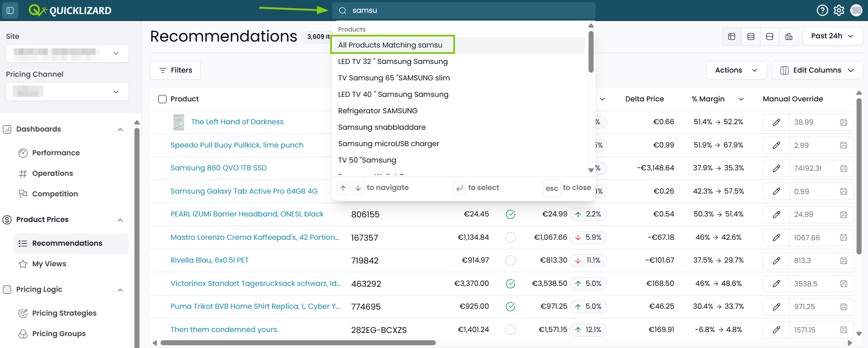Click the approved checkmark for PEARL iZUMi Headband
Screen dimensions: 868x348
[x=511, y=214]
